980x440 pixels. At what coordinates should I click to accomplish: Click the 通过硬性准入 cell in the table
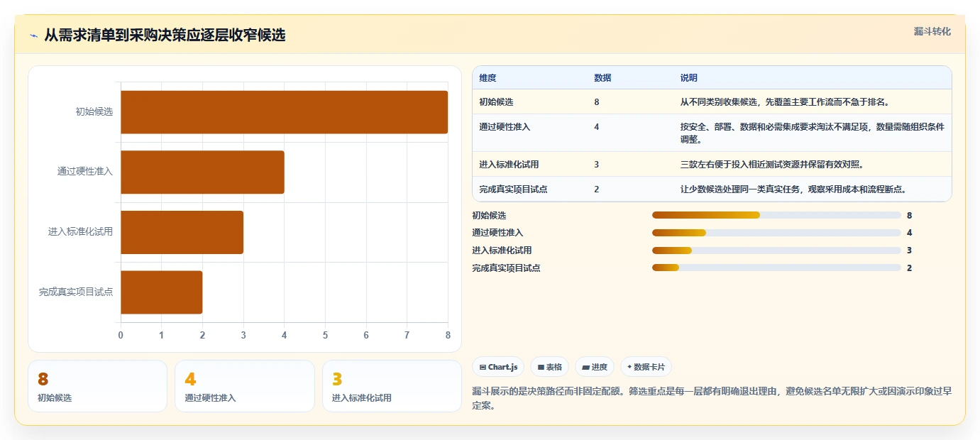click(505, 127)
